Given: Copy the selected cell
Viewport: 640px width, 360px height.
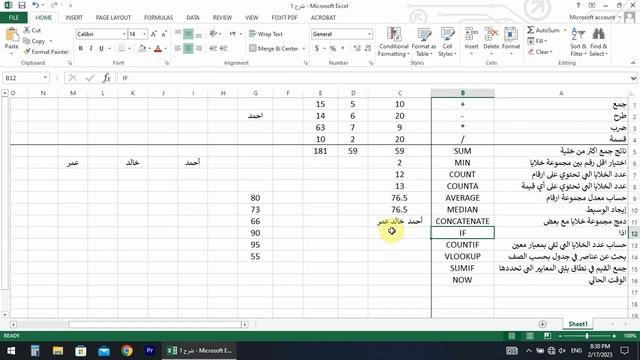Looking at the screenshot, I should tap(35, 41).
